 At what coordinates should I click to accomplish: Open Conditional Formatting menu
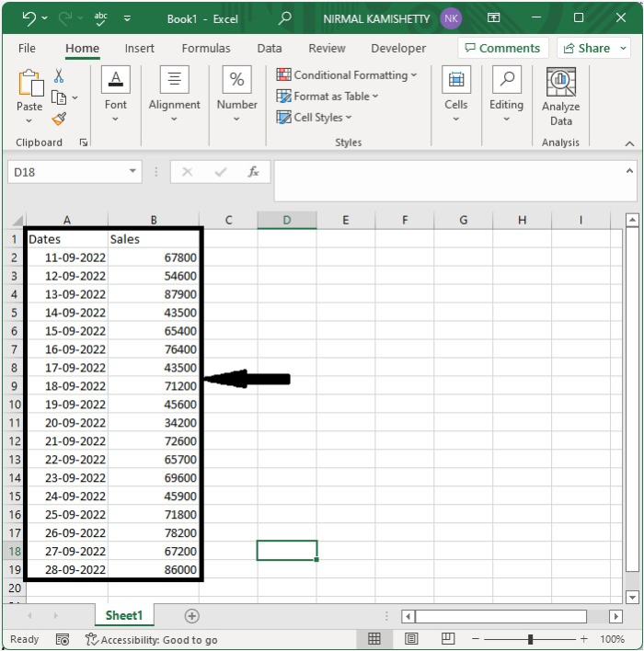(347, 75)
